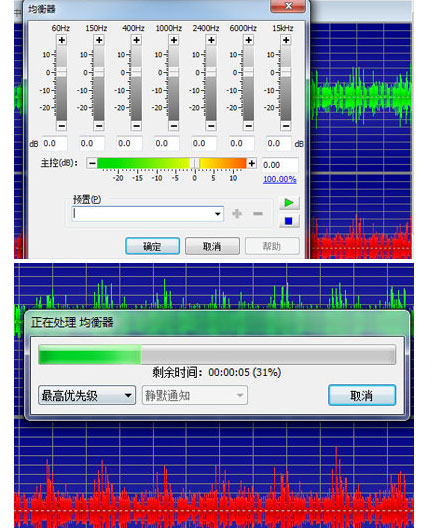
Task: Click minus button left of master gain slider
Action: click(x=92, y=163)
